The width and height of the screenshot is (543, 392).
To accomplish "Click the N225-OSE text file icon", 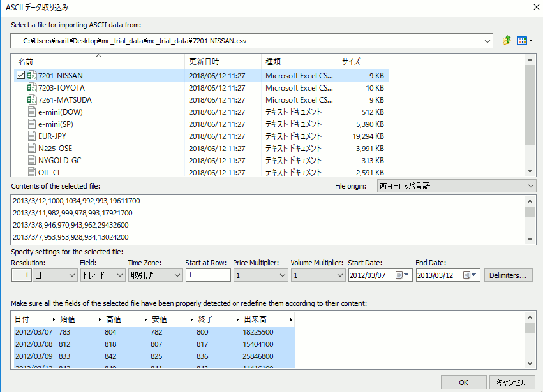I will [31, 149].
